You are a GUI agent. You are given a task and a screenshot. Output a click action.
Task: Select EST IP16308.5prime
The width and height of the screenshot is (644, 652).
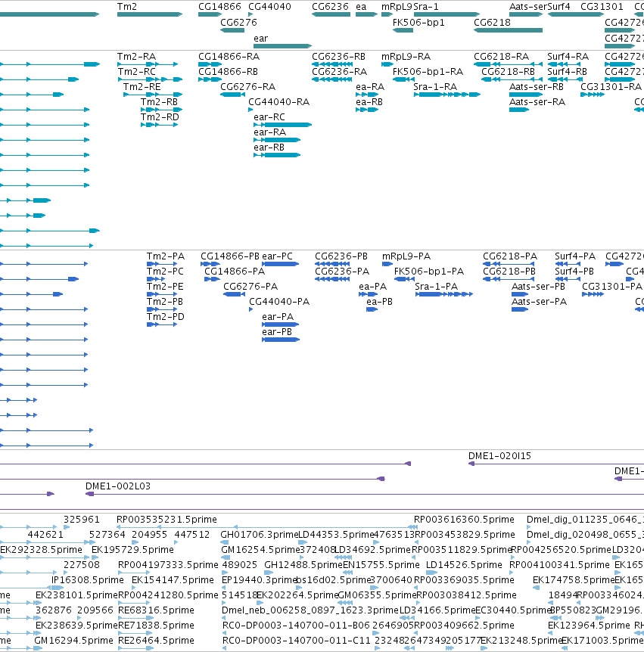[x=87, y=580]
